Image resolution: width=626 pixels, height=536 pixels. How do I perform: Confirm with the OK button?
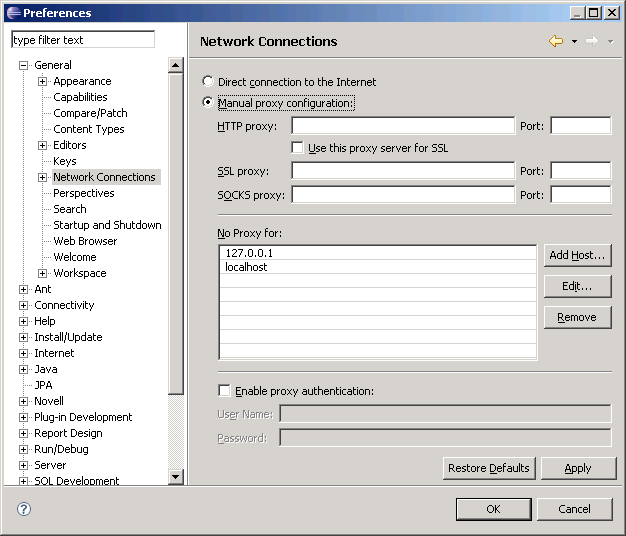click(x=493, y=509)
